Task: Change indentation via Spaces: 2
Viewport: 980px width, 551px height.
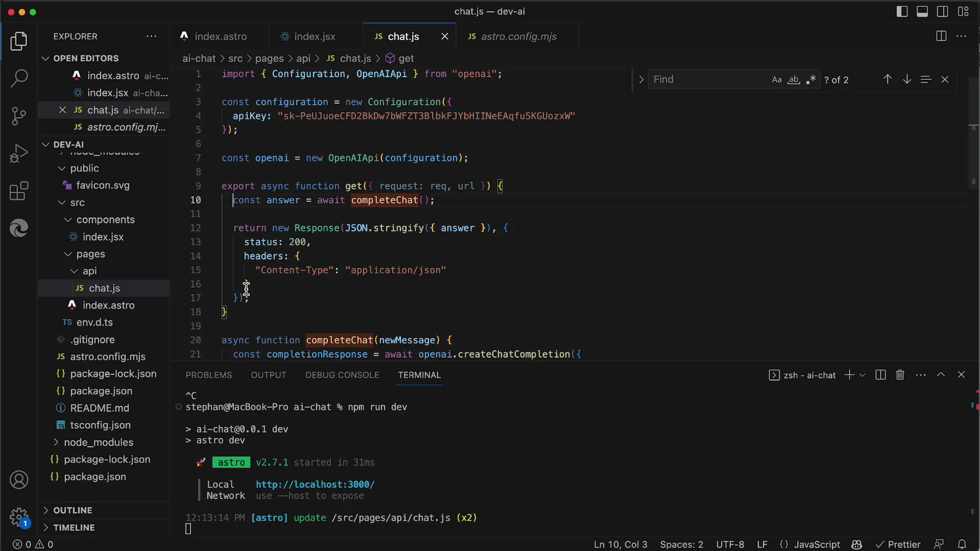Action: click(682, 544)
